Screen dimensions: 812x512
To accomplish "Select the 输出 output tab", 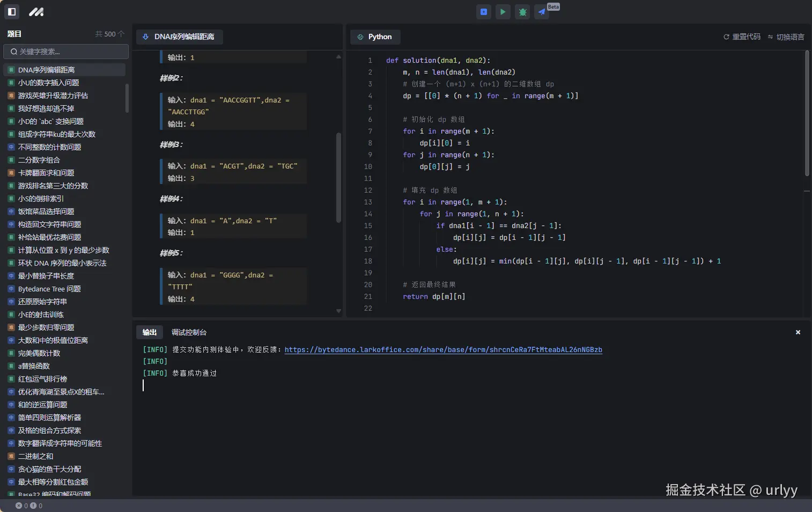I will click(150, 333).
